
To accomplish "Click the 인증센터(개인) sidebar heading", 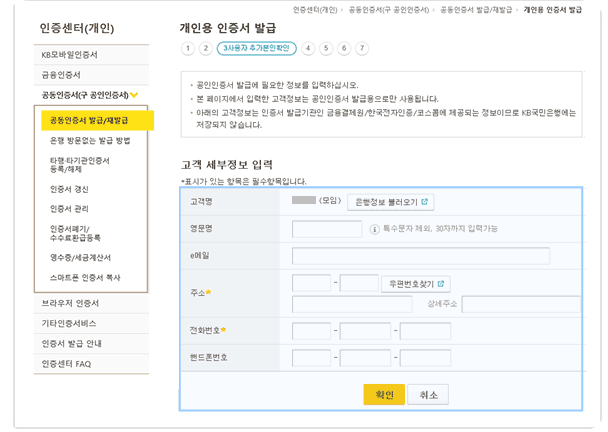I will [77, 28].
